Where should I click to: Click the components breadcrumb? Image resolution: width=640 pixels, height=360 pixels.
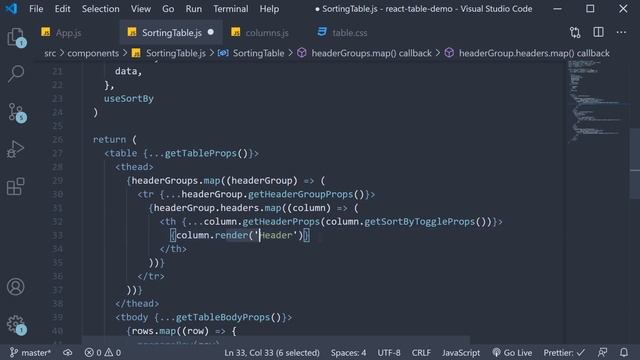pos(93,53)
